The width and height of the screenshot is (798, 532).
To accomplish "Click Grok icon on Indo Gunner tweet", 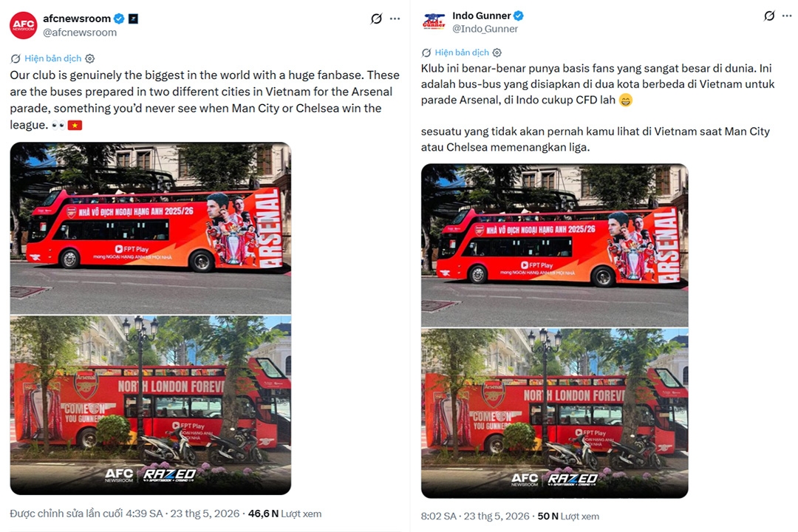I will pos(769,16).
